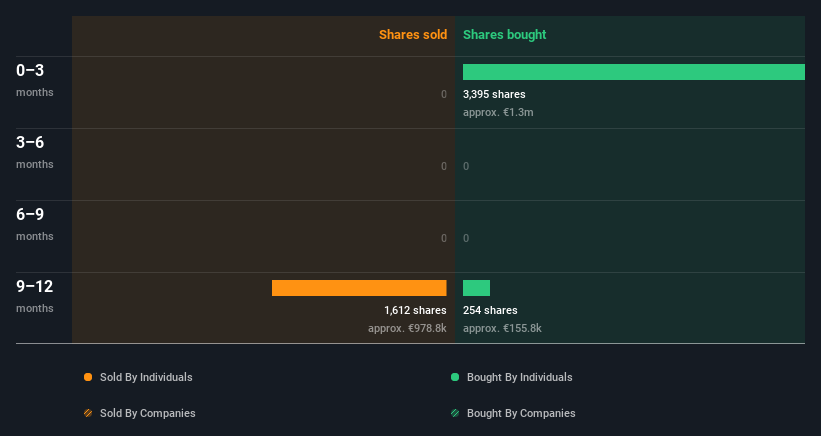Screen dimensions: 821x436
Task: Click the 1,612 shares value
Action: coord(415,310)
